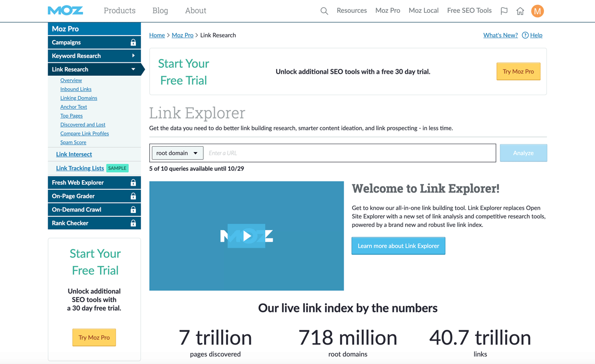The width and height of the screenshot is (595, 364).
Task: Open Free SEO Tools menu
Action: click(469, 10)
